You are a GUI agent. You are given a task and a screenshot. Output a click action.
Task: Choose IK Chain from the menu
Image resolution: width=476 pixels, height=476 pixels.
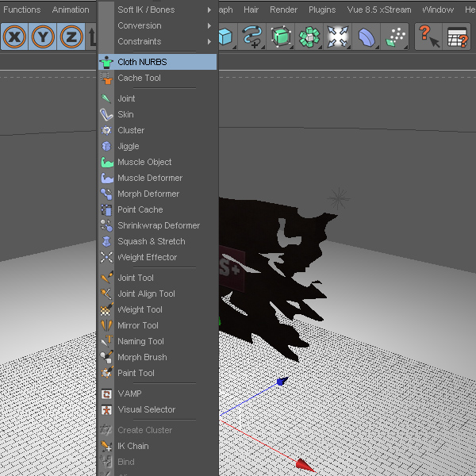[x=157, y=446]
